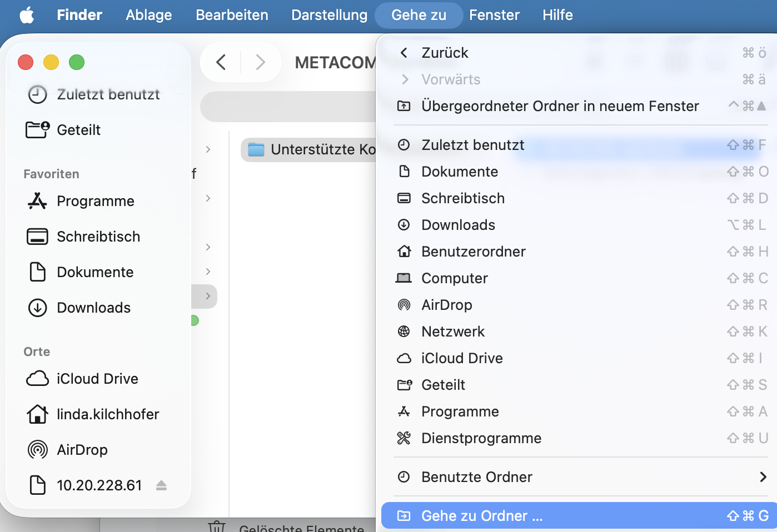Select Übergeordneter Ordner in neuem Fenster
777x532 pixels.
560,106
